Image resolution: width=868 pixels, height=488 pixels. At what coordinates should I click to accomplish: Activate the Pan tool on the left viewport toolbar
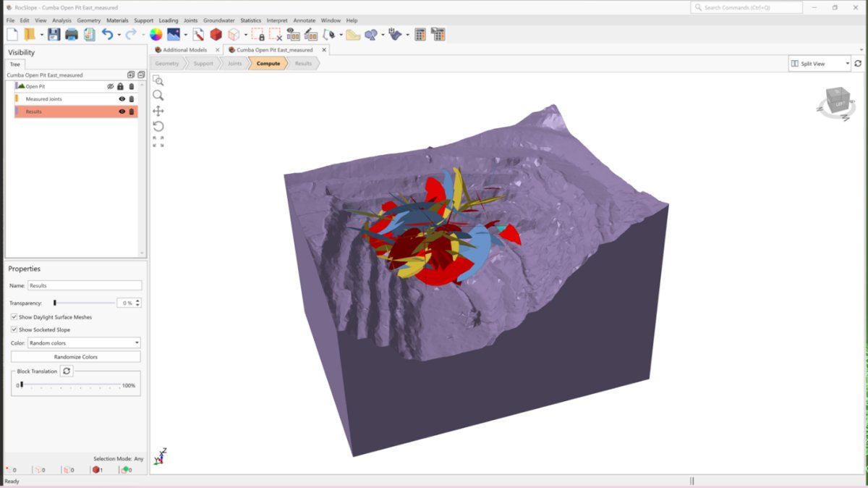(x=158, y=112)
